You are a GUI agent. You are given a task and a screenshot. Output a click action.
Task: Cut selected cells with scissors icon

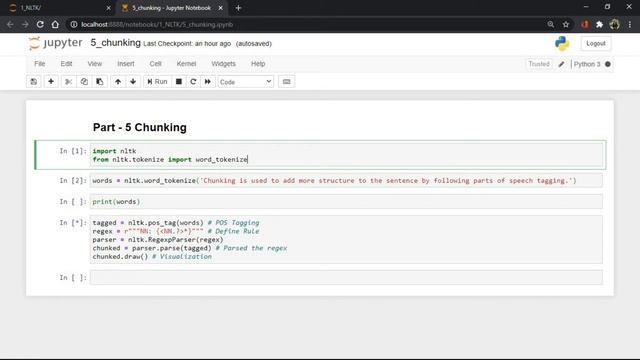pyautogui.click(x=69, y=82)
